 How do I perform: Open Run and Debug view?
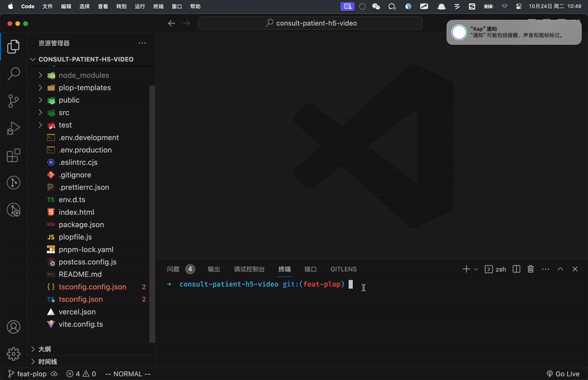click(13, 128)
